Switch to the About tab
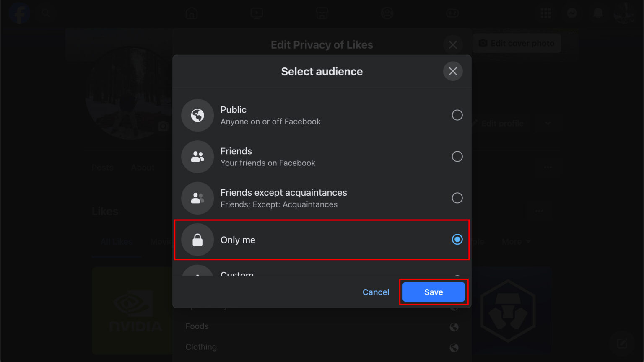Image resolution: width=644 pixels, height=362 pixels. [x=142, y=167]
